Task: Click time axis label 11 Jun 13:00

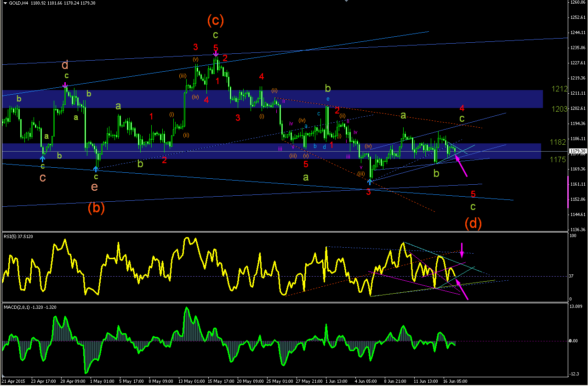Action: [426, 381]
